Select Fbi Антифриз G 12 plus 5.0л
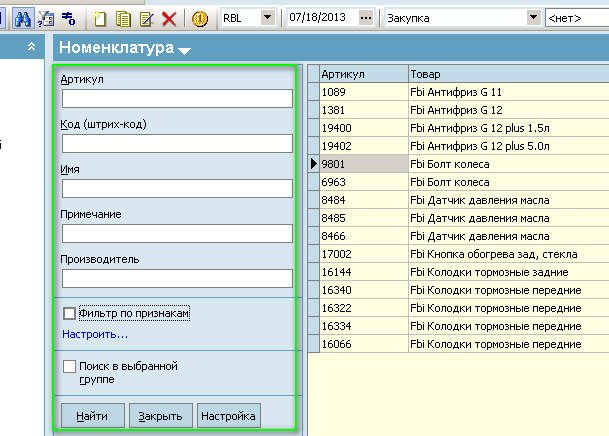 pos(509,146)
